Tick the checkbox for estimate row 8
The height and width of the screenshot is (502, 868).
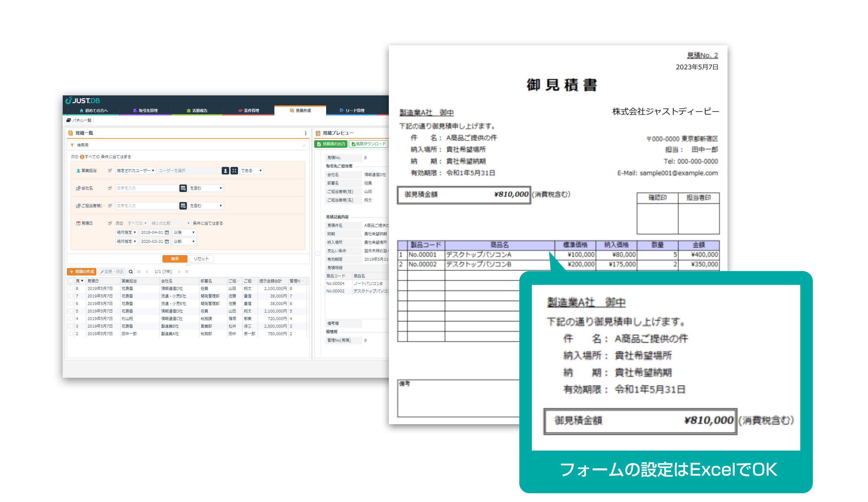point(71,288)
